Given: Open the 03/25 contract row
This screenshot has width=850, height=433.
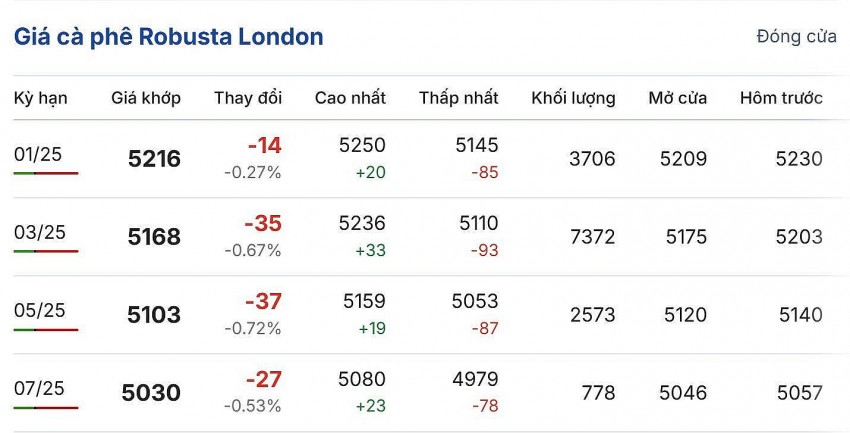Looking at the screenshot, I should click(x=40, y=232).
